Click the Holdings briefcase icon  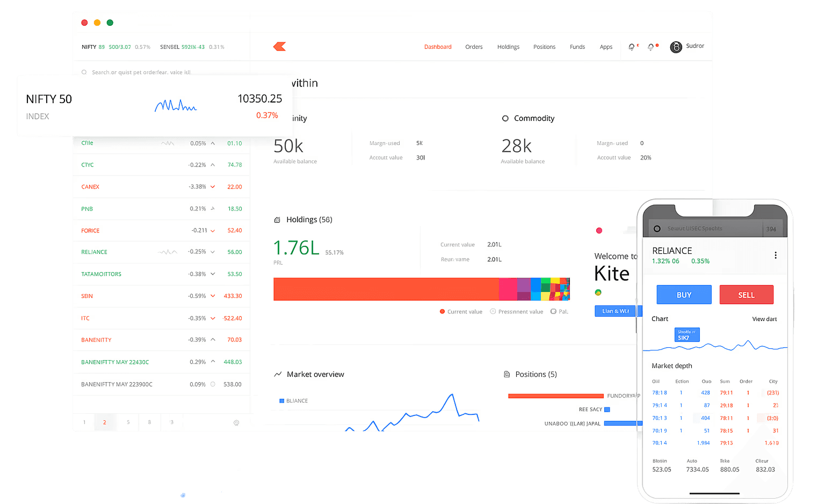pos(277,220)
